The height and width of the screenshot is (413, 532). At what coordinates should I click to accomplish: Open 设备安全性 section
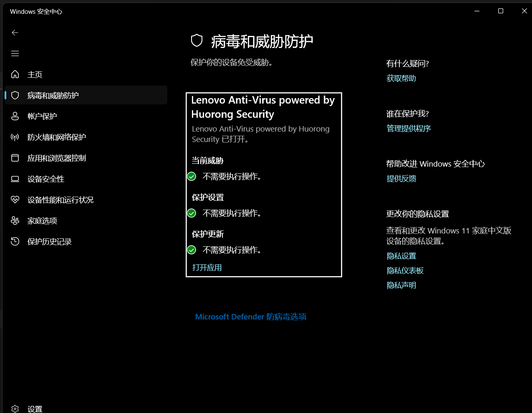pyautogui.click(x=46, y=179)
